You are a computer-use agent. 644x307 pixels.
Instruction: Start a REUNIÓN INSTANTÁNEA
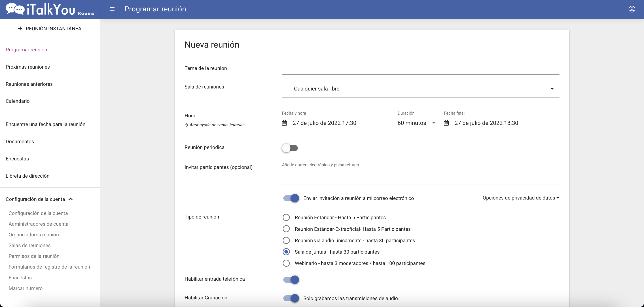(x=50, y=28)
